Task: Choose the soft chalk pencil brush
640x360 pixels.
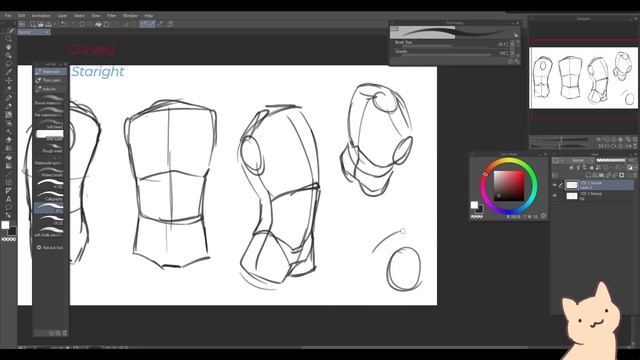Action: (x=49, y=232)
